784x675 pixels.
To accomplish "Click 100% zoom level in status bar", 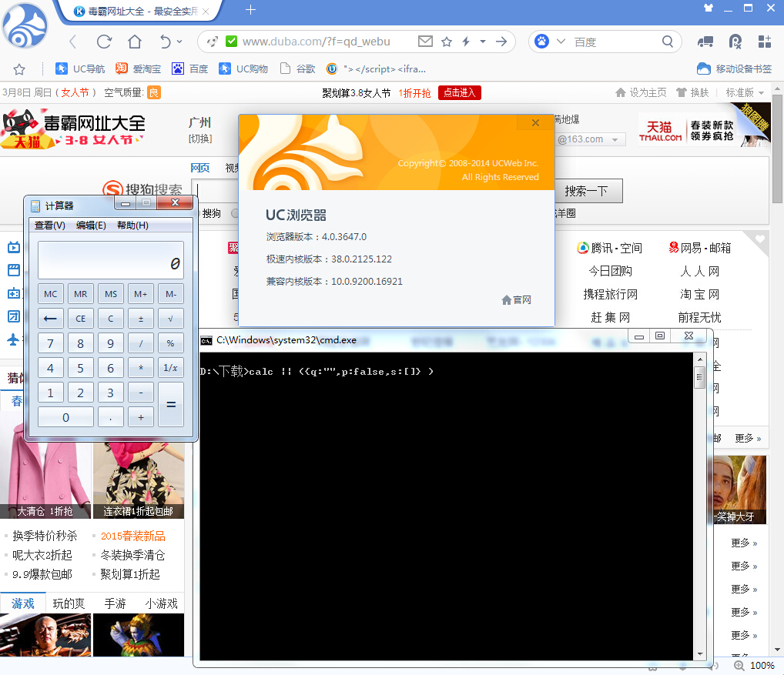I will (762, 666).
